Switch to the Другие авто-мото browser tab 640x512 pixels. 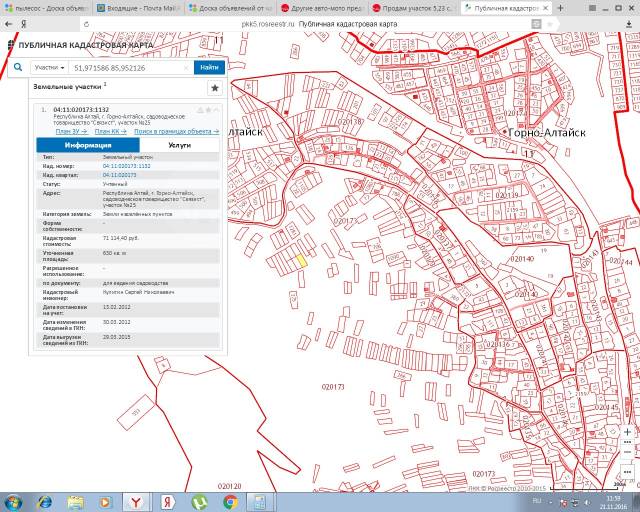322,8
